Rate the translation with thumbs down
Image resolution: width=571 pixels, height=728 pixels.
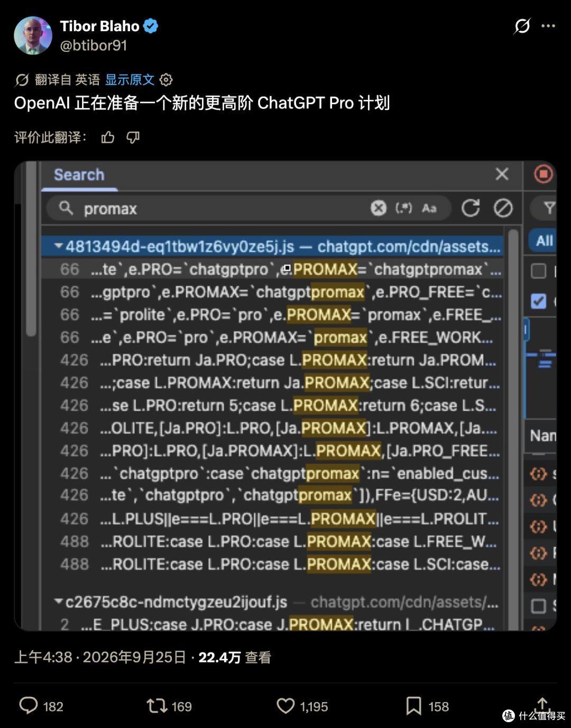(x=133, y=138)
